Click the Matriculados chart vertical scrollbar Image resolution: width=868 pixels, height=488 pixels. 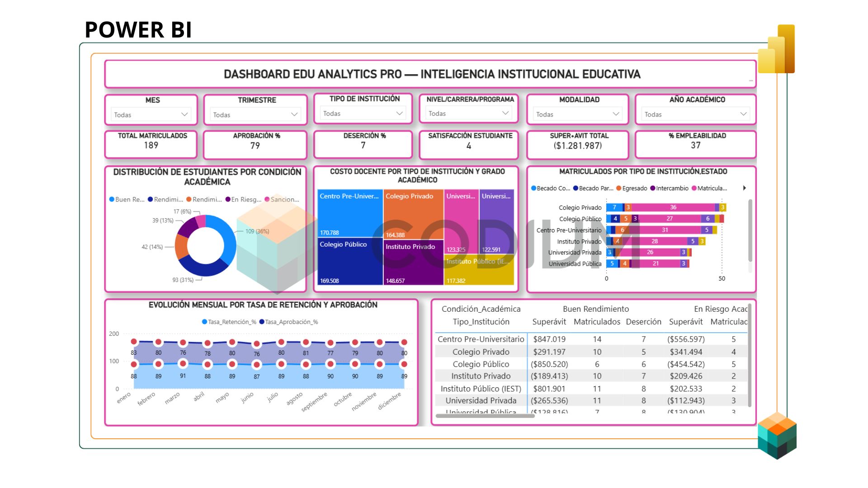750,230
